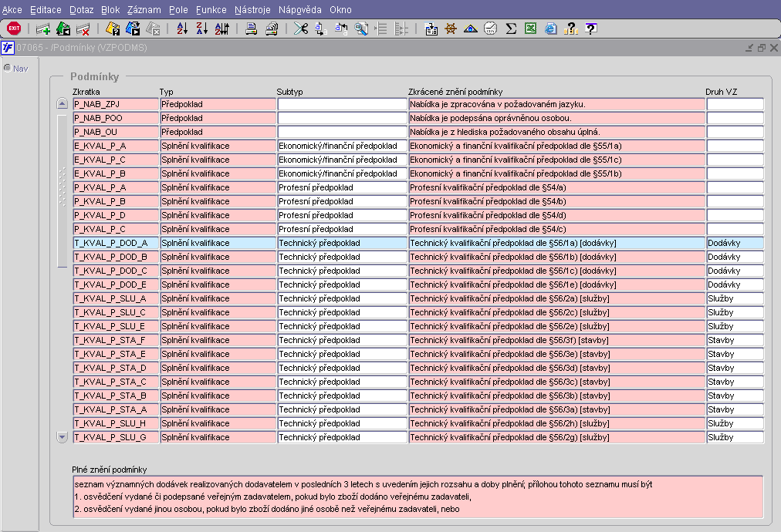Click the duplicate record toolbar icon
The width and height of the screenshot is (781, 532).
[x=63, y=29]
